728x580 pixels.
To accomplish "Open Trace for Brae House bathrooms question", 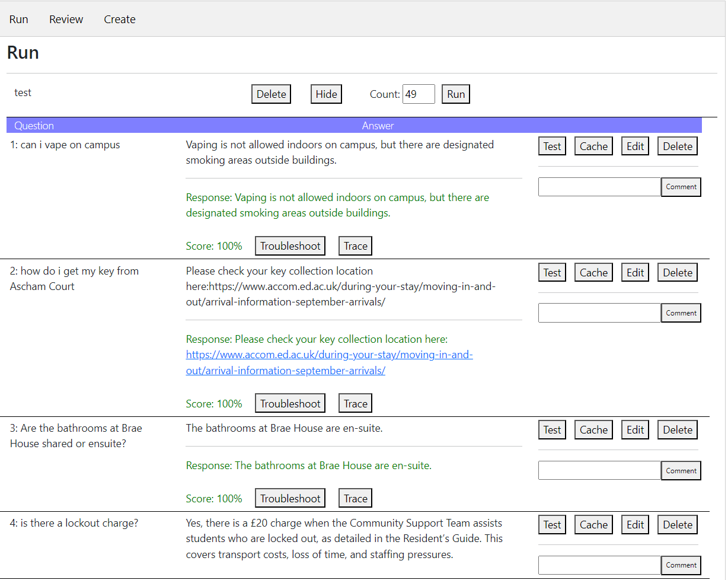I will pyautogui.click(x=355, y=499).
